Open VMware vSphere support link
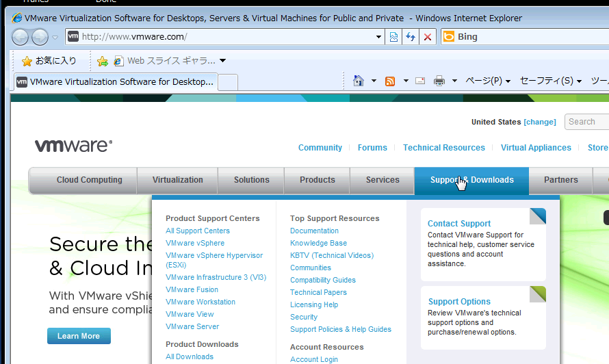This screenshot has height=364, width=609. point(195,243)
